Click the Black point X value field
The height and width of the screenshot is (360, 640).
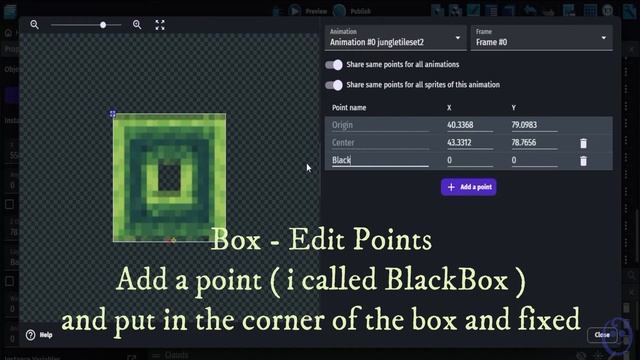(469, 160)
